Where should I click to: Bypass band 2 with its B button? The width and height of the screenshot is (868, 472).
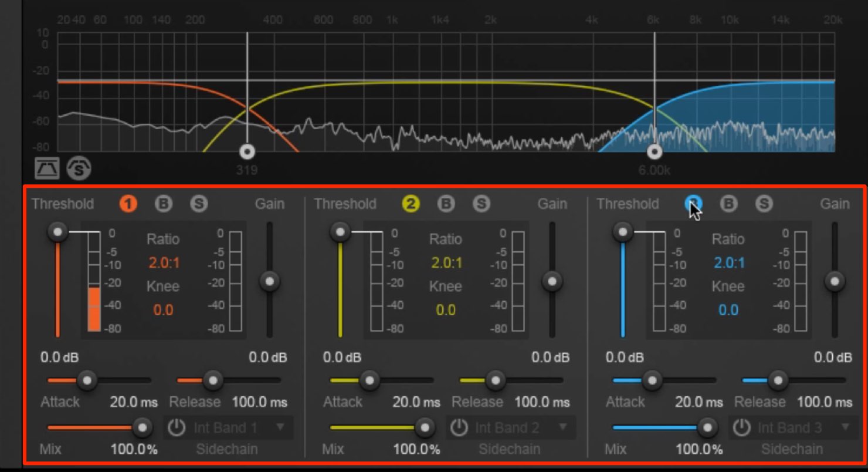pos(446,204)
